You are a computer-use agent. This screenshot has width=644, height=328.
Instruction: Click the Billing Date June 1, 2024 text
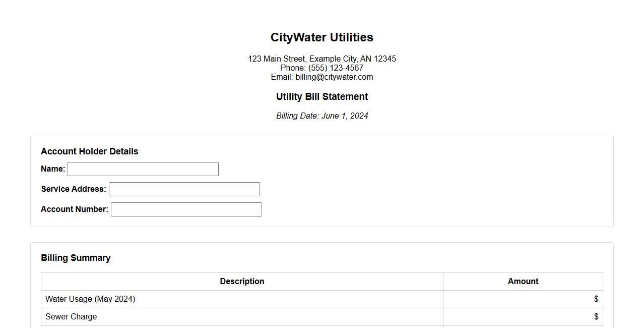point(322,116)
